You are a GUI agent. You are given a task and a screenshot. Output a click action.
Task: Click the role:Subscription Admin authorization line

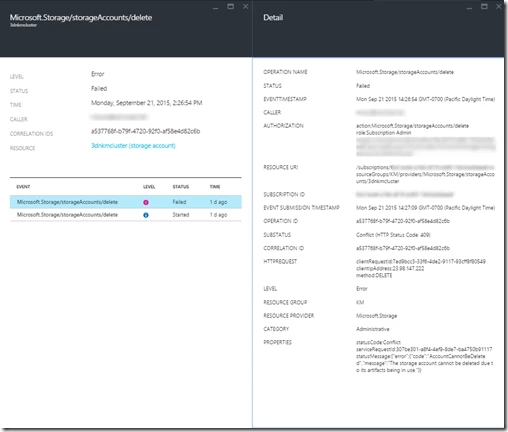383,133
